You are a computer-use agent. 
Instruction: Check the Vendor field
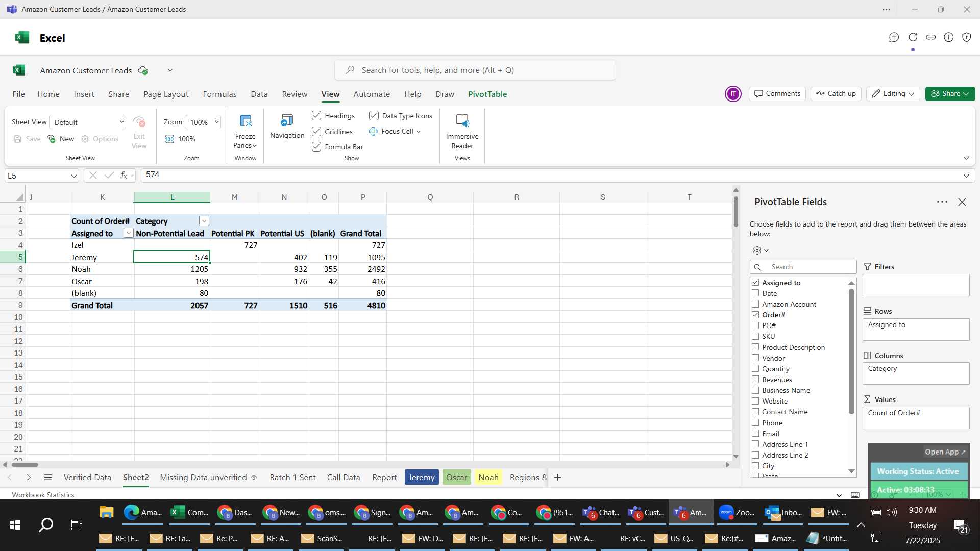(x=755, y=358)
